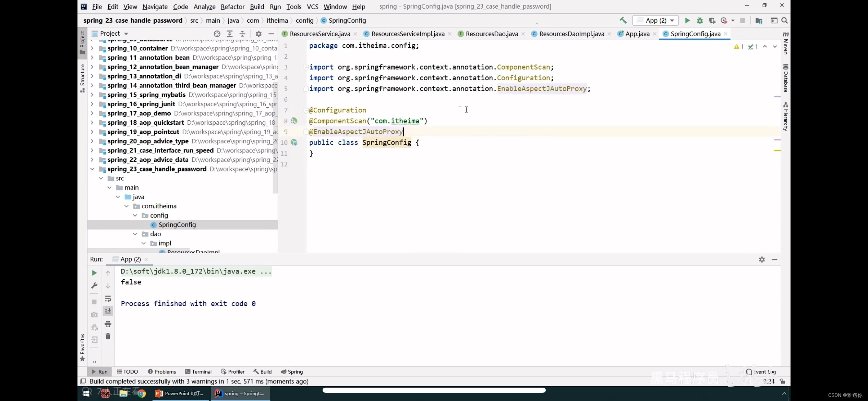Collapse the src folder
The image size is (868, 401).
tap(101, 178)
